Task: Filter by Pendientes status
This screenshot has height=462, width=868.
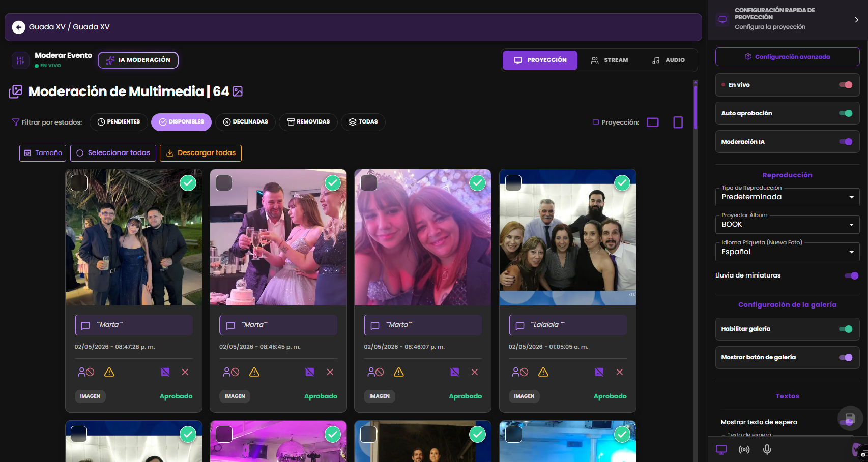Action: pyautogui.click(x=119, y=122)
